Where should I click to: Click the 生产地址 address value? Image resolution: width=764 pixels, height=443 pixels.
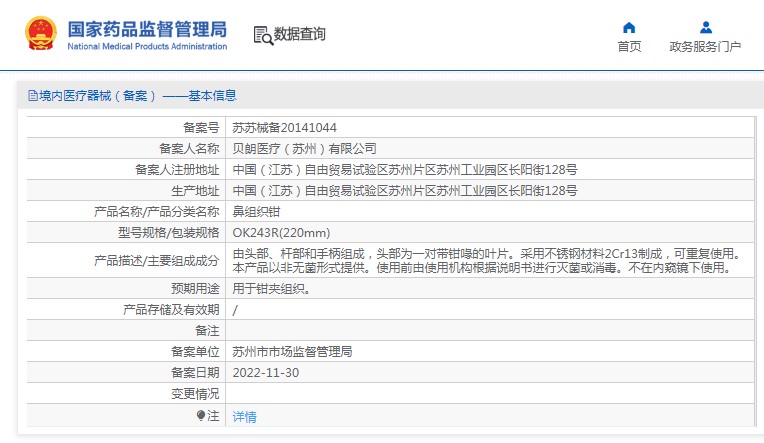click(x=405, y=191)
